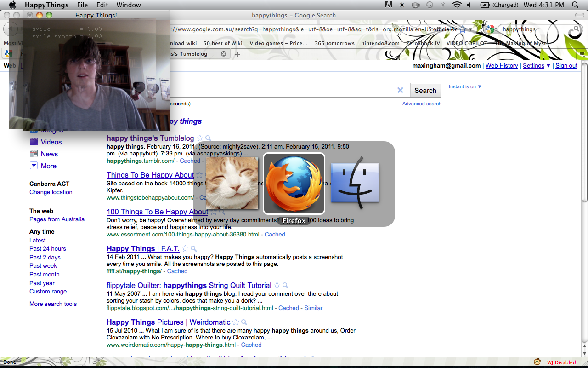Open the 'Past 24 hours' time filter
The height and width of the screenshot is (368, 588).
(x=48, y=248)
